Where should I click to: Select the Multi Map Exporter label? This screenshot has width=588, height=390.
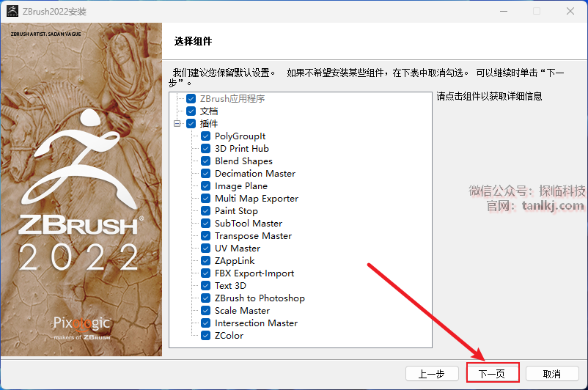(x=257, y=199)
